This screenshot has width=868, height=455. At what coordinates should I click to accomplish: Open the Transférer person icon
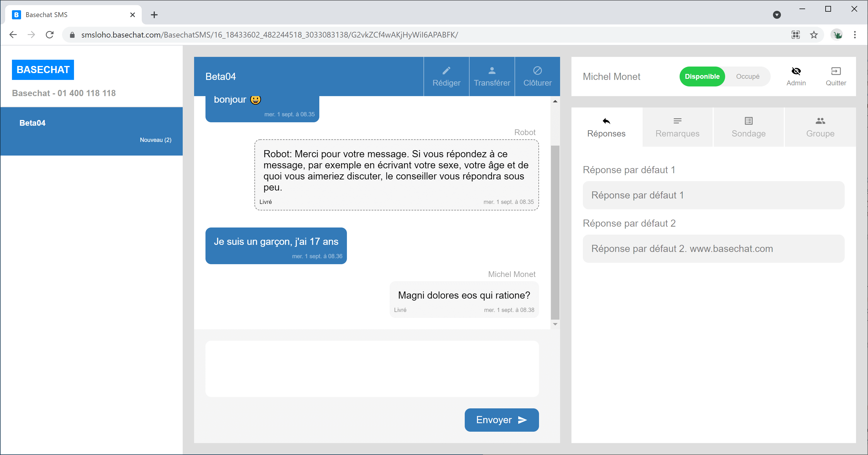pyautogui.click(x=491, y=71)
